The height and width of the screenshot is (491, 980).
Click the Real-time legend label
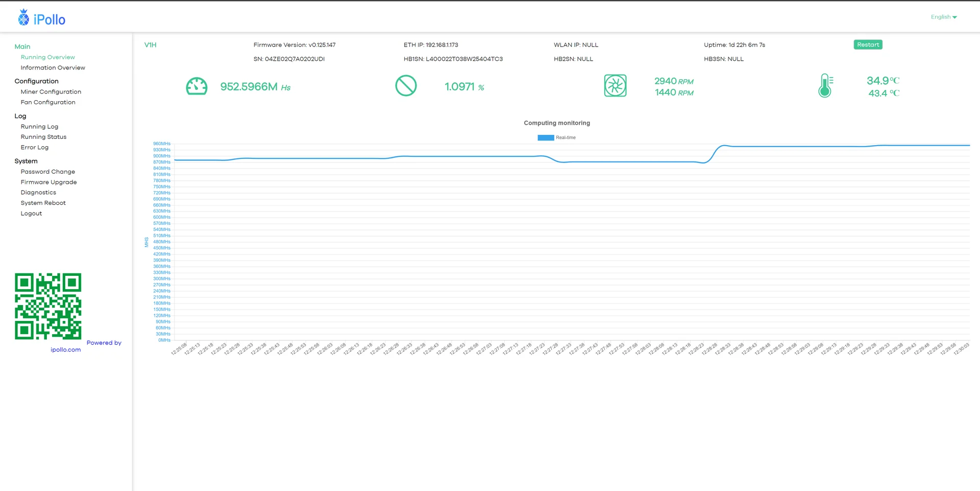(x=566, y=137)
